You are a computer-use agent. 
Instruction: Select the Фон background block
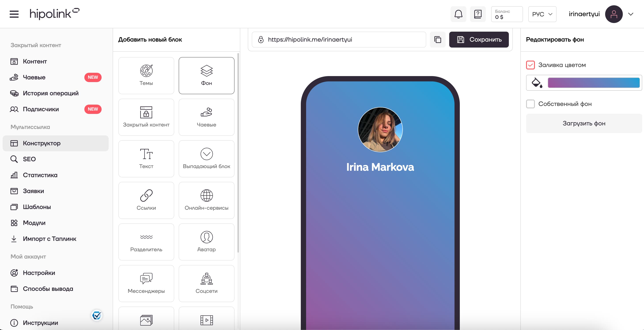click(x=206, y=76)
